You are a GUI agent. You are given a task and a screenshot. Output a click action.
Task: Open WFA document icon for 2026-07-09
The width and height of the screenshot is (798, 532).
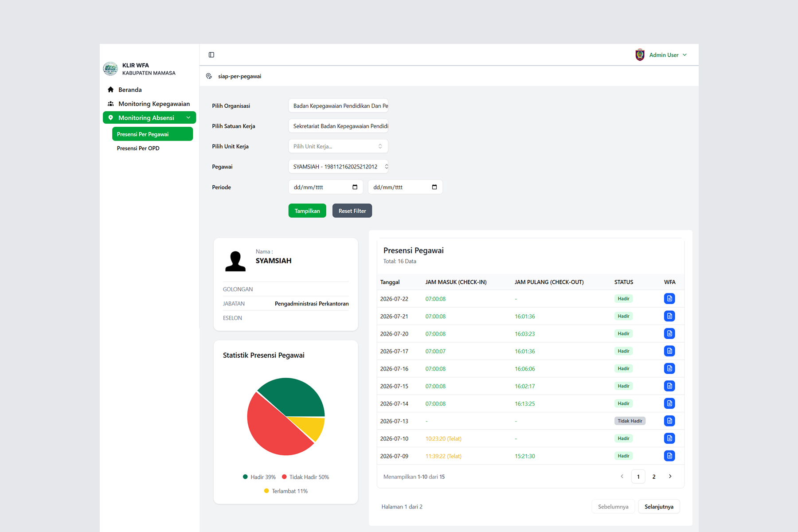pyautogui.click(x=669, y=456)
